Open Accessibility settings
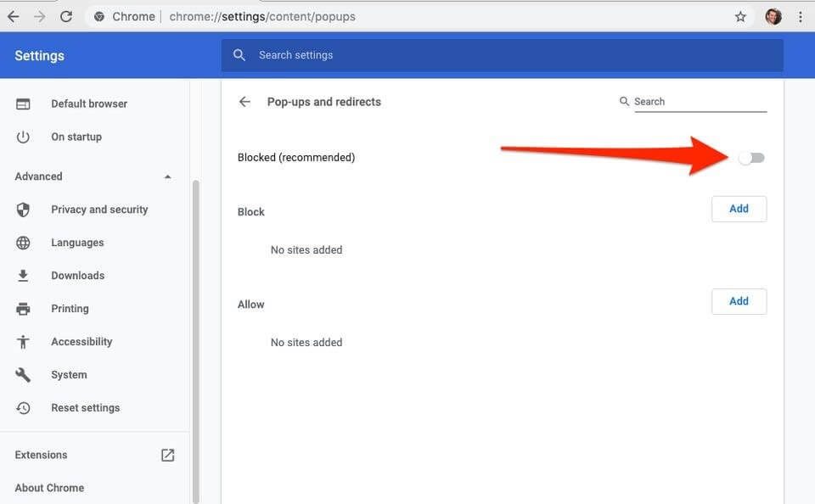 (x=81, y=342)
